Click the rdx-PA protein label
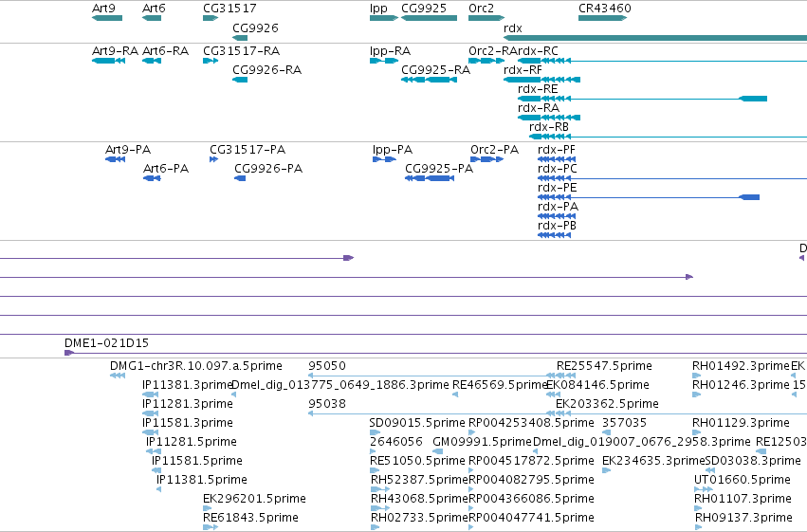807x532 pixels. [x=558, y=207]
